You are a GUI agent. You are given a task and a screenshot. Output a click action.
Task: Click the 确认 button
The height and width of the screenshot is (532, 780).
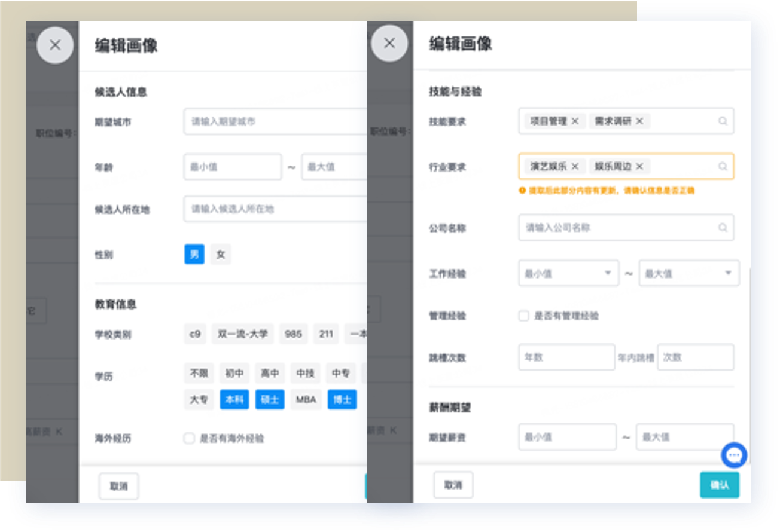pyautogui.click(x=720, y=485)
